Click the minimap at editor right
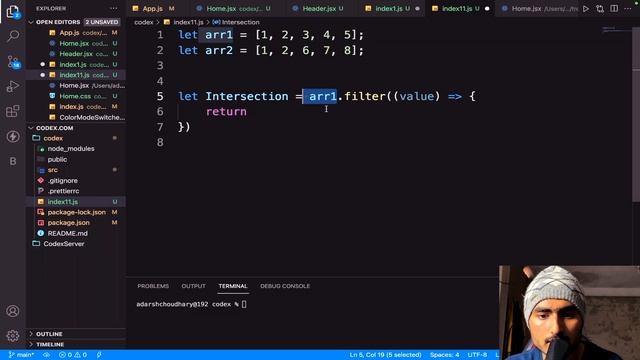This screenshot has width=640, height=360. 616,30
